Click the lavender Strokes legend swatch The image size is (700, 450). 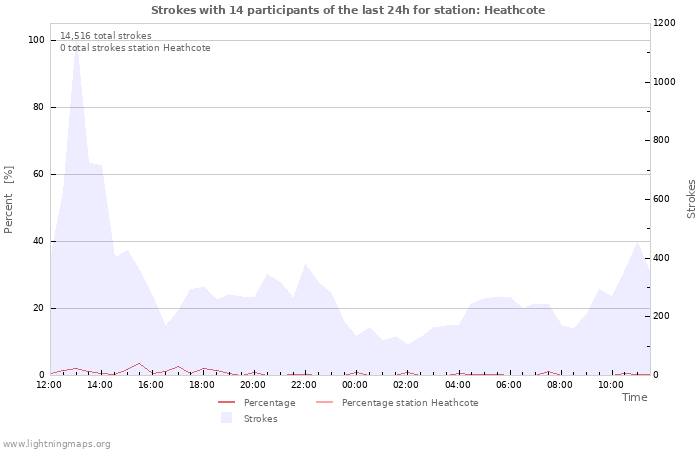[x=226, y=418]
